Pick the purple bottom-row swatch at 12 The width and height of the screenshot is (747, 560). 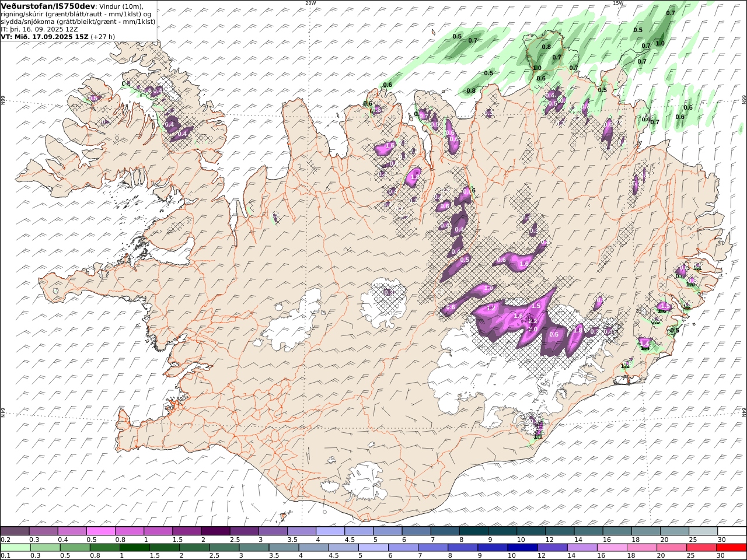[x=552, y=548]
